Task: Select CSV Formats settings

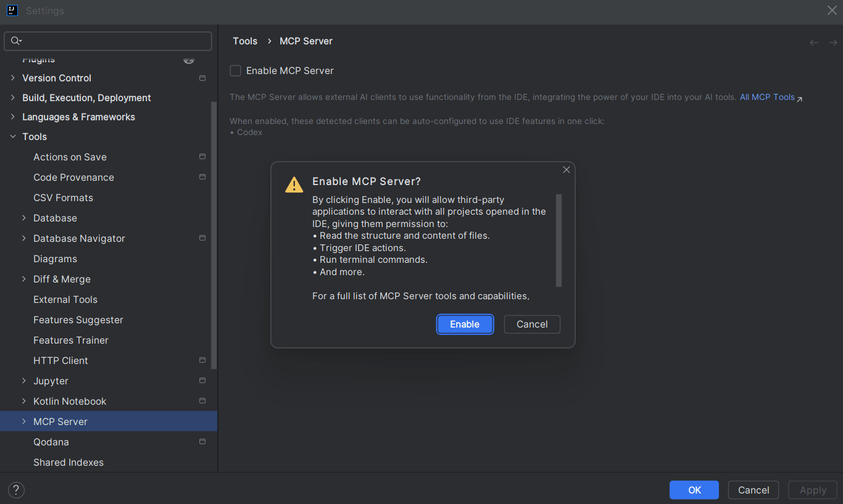Action: pyautogui.click(x=63, y=198)
